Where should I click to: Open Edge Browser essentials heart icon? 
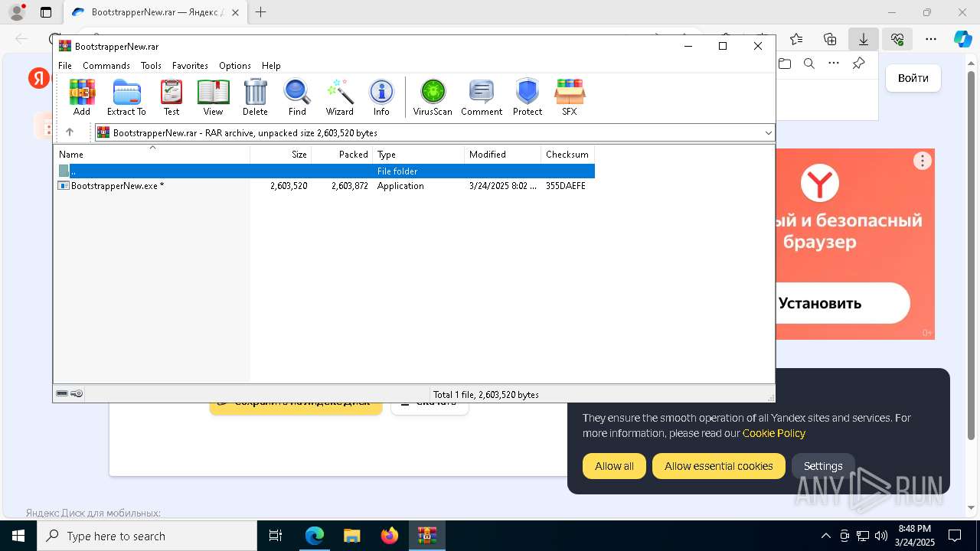(897, 39)
